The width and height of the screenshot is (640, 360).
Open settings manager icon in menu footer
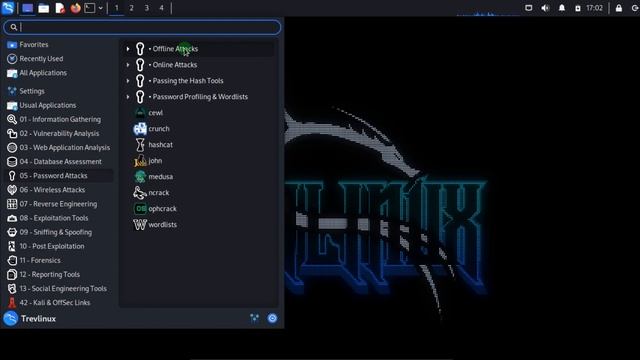[x=254, y=318]
